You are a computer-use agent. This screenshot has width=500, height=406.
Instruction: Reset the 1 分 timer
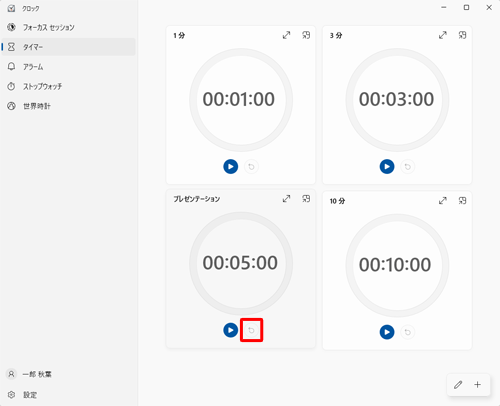[x=251, y=166]
